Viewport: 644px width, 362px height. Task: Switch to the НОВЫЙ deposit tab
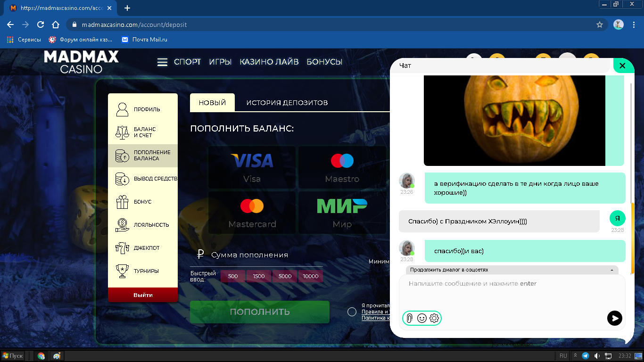(x=212, y=102)
